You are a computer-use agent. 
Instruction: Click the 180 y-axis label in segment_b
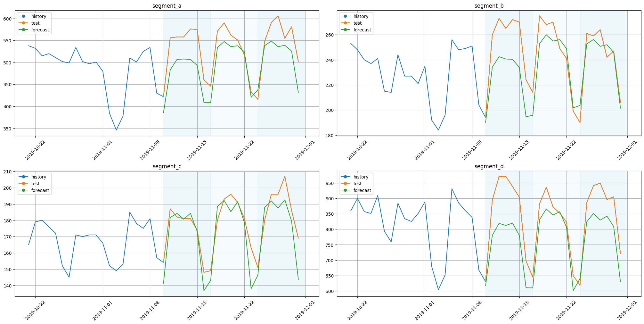(x=330, y=135)
